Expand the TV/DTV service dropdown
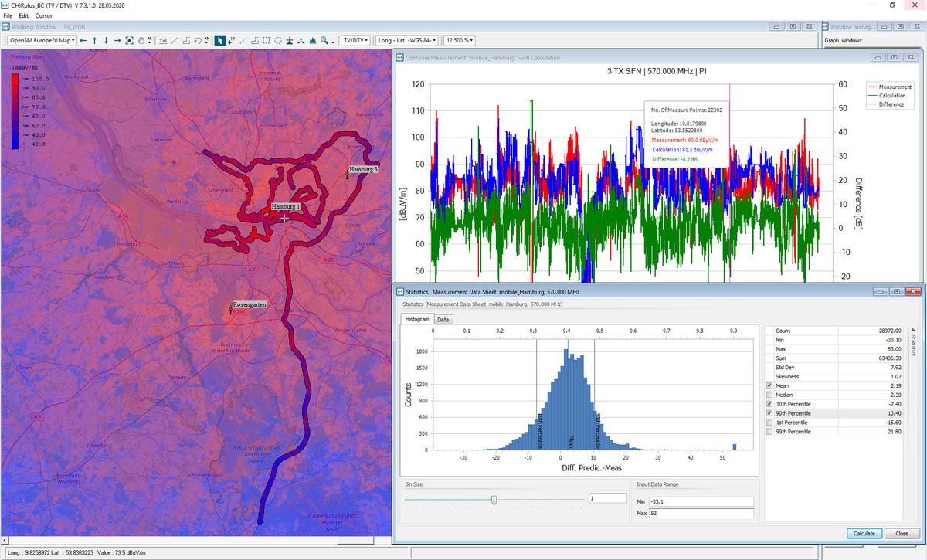 click(356, 40)
